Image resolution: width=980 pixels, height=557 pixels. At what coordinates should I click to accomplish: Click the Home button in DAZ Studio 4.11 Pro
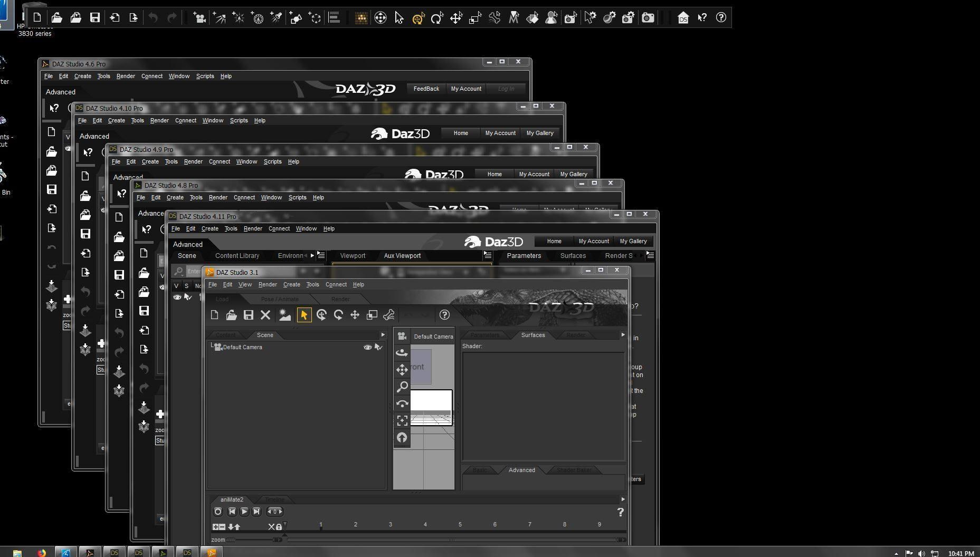pyautogui.click(x=554, y=241)
